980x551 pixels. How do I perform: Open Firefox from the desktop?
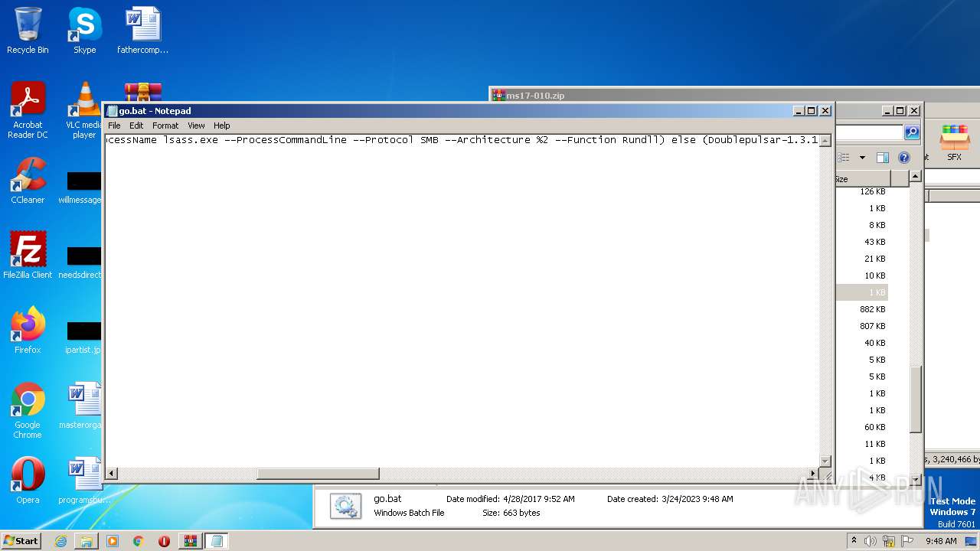[28, 331]
